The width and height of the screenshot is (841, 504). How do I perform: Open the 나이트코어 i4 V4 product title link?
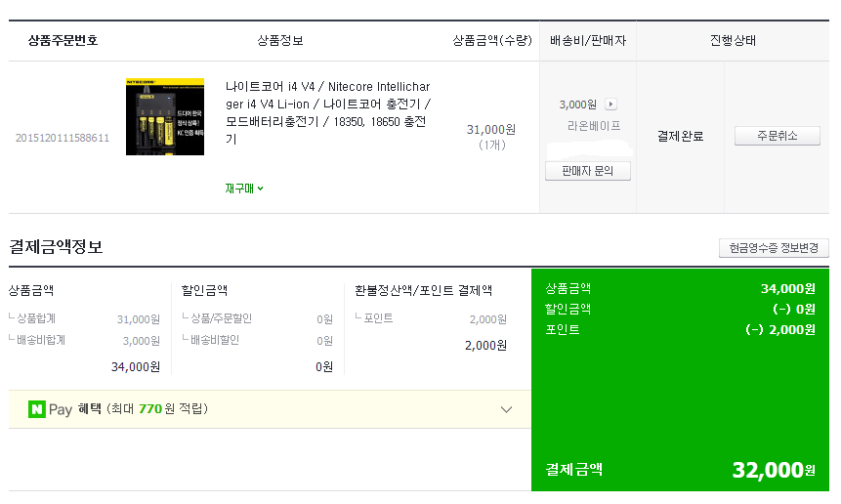click(327, 112)
